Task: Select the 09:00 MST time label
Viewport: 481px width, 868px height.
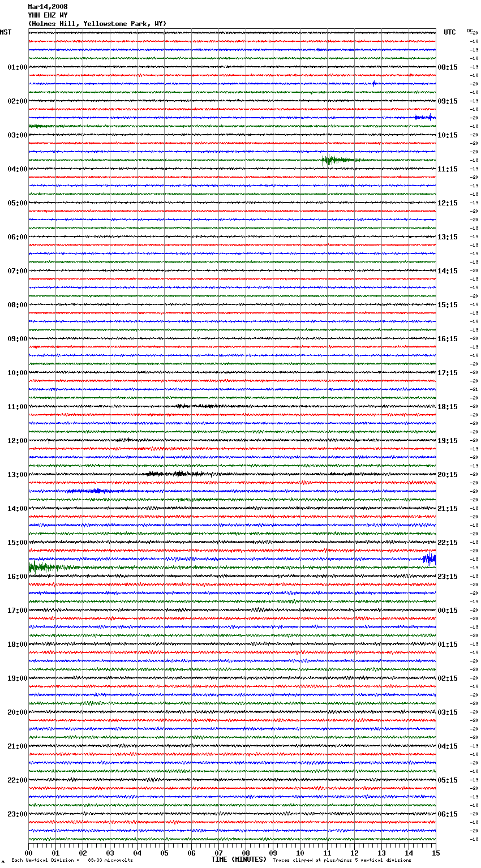Action: click(18, 339)
